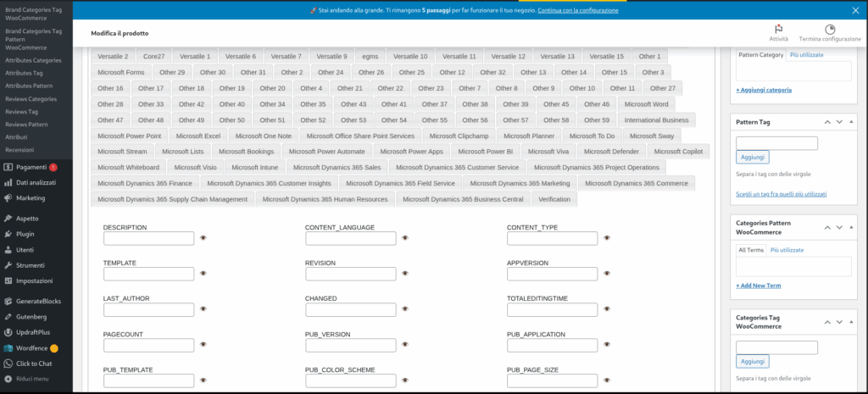Toggle eye icon next to PAGECOUNT field
The height and width of the screenshot is (394, 868).
203,344
